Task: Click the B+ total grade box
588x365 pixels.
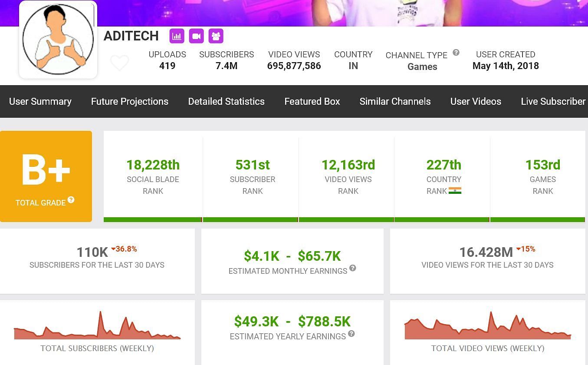Action: [x=46, y=176]
